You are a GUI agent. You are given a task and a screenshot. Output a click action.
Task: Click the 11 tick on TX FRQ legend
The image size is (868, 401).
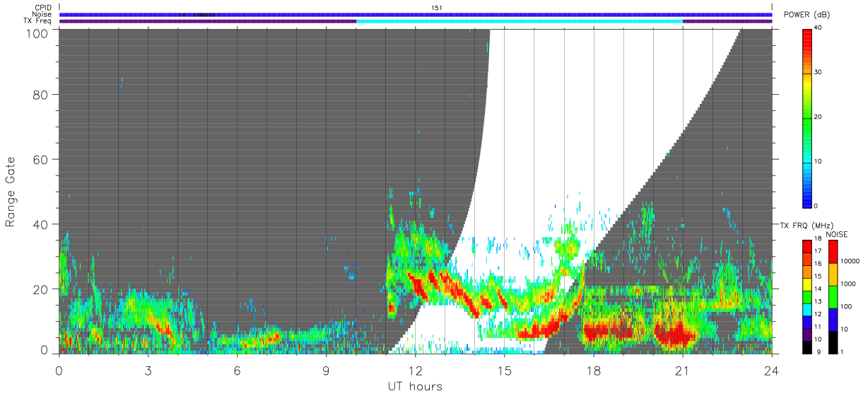818,327
